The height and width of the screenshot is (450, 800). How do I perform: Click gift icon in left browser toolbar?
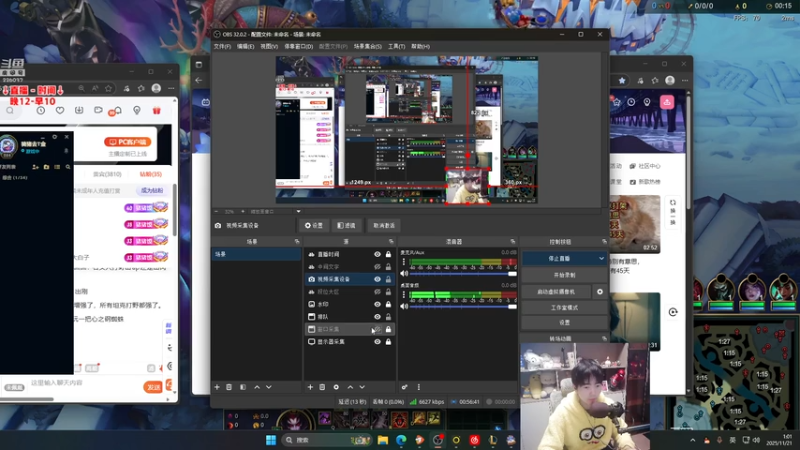click(x=157, y=111)
